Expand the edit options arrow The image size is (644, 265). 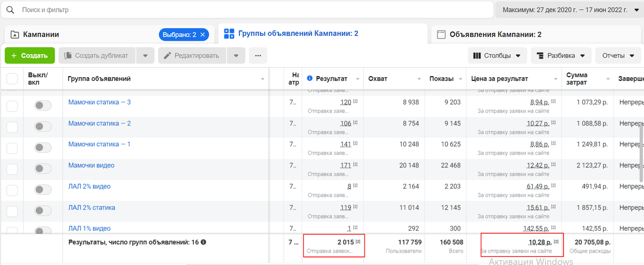pos(236,56)
